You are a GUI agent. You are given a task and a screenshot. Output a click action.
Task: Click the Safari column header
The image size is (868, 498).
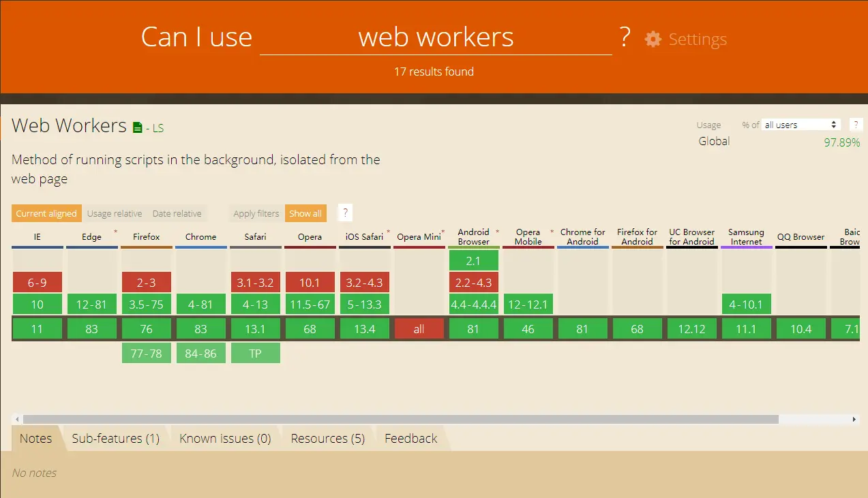pos(256,237)
